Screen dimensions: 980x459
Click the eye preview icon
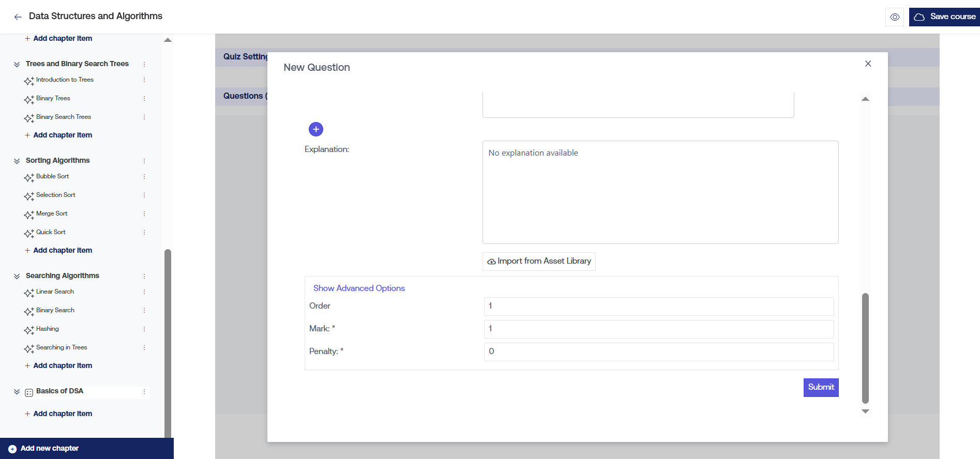895,17
